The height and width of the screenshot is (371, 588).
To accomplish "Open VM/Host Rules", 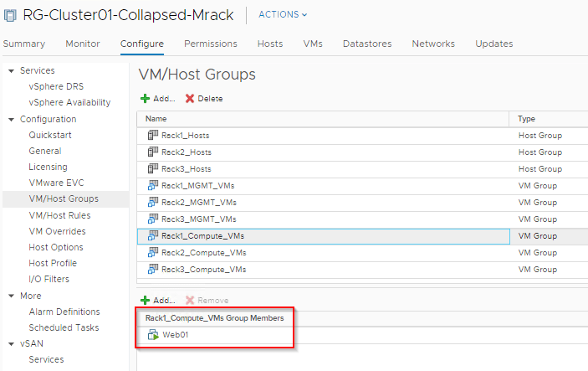I will (x=59, y=215).
